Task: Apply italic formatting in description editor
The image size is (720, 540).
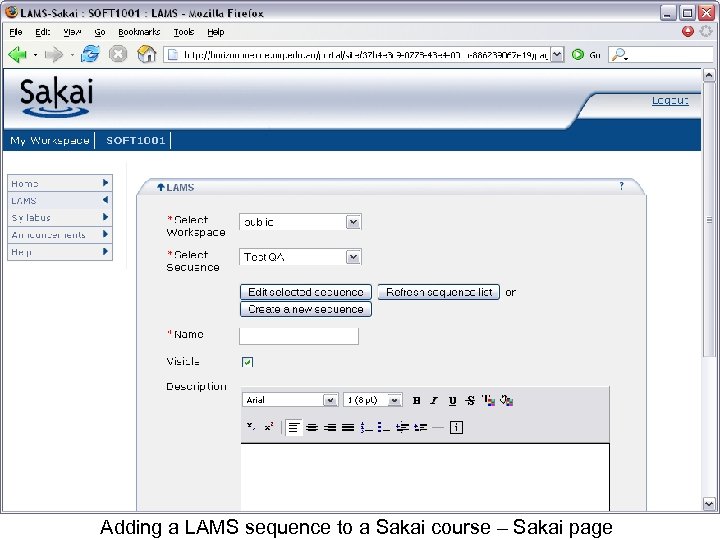Action: pos(434,400)
